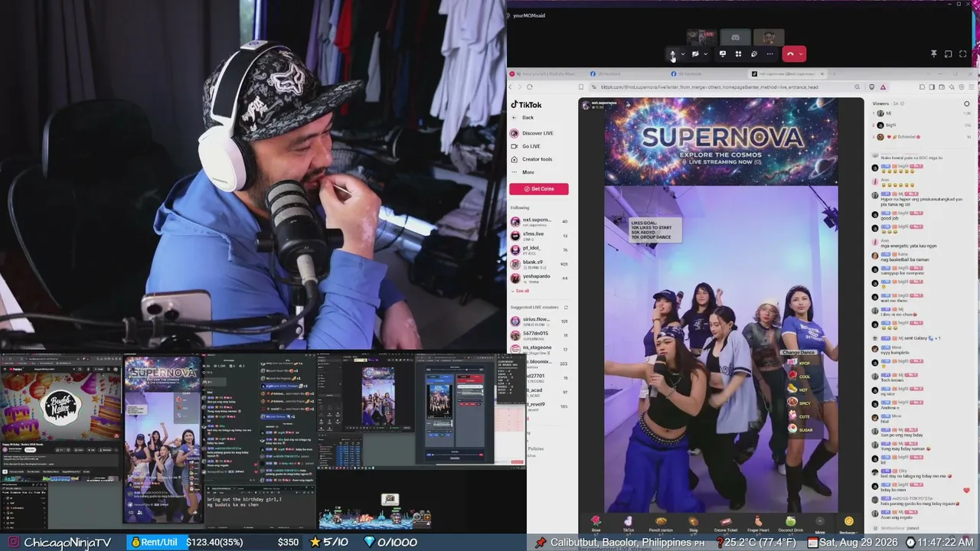Refresh Suggested LIVE creators list

(x=564, y=307)
